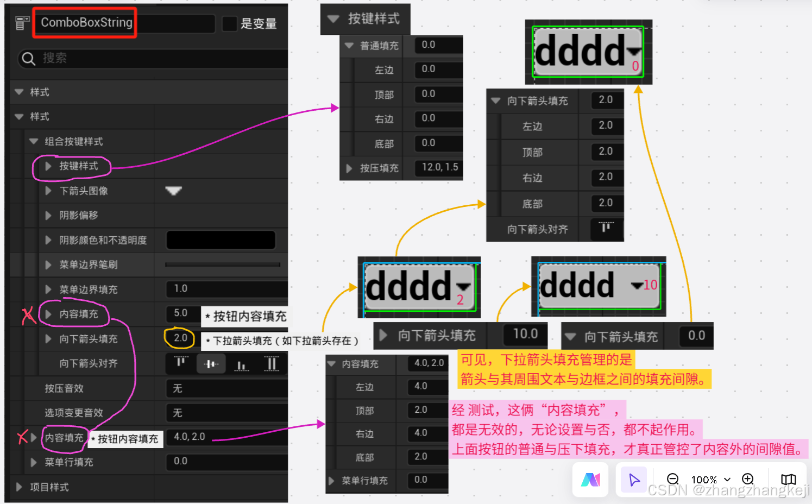The height and width of the screenshot is (504, 812).
Task: Expand the 项目样式 section
Action: 19,487
